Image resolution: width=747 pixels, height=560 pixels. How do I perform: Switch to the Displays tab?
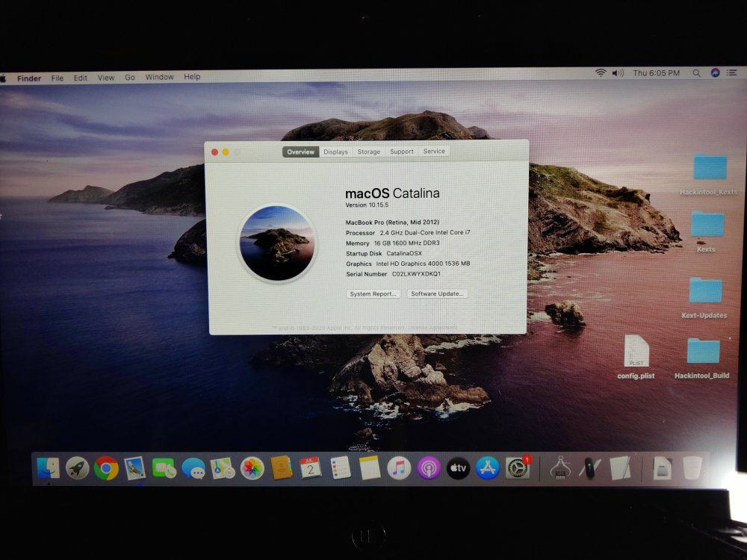pos(336,152)
